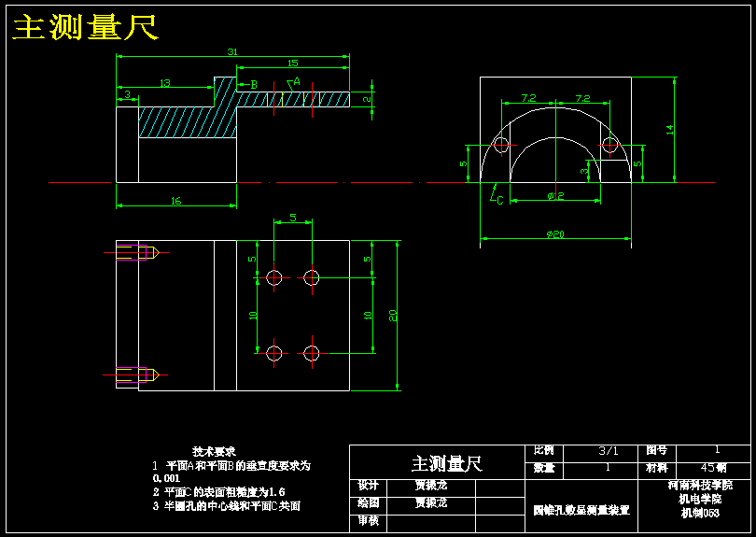
Task: Click the yellow 主测量尺 heading at top-left
Action: (85, 27)
